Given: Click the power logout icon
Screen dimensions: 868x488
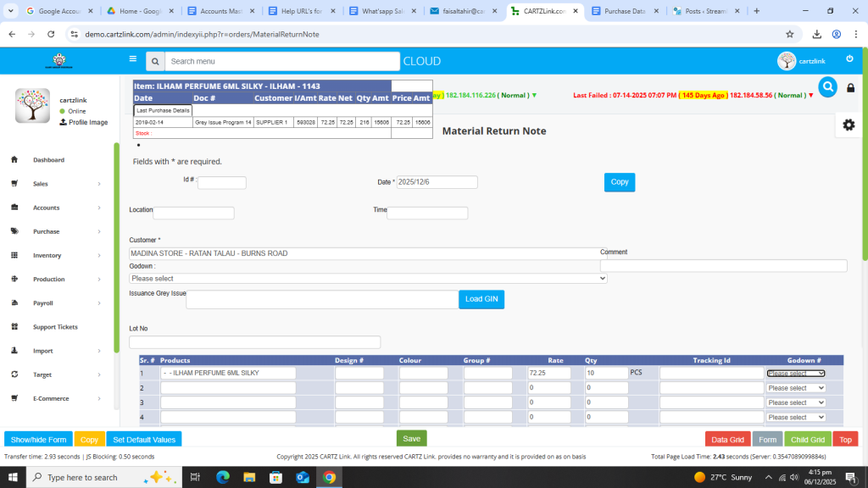Looking at the screenshot, I should 849,59.
